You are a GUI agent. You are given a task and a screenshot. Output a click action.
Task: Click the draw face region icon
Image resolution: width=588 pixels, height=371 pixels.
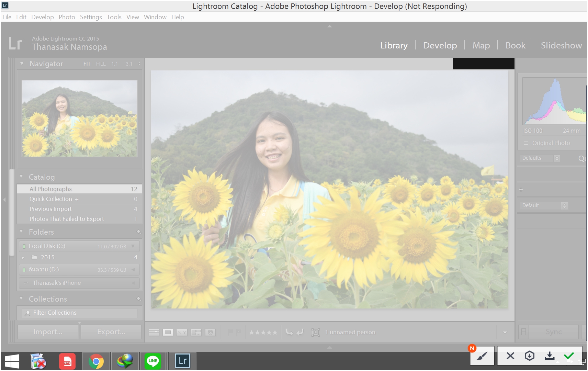[315, 332]
